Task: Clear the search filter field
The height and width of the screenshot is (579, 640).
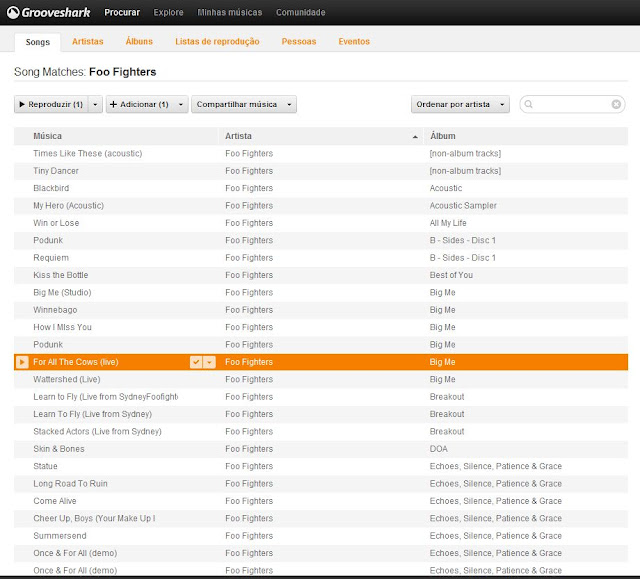Action: pos(616,104)
